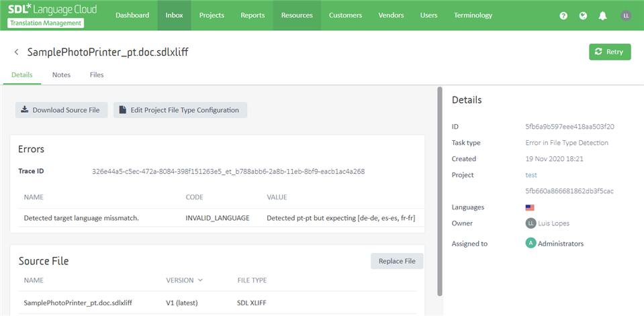644x316 pixels.
Task: Click the 'Detected pt-pt but expecting' value
Action: click(x=341, y=218)
